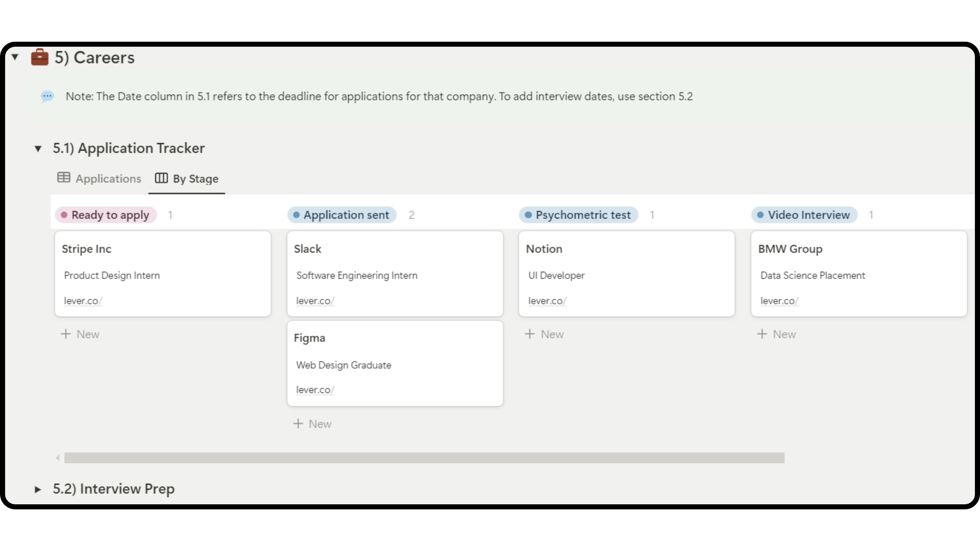The height and width of the screenshot is (551, 980).
Task: Select the By Stage tab
Action: point(195,179)
